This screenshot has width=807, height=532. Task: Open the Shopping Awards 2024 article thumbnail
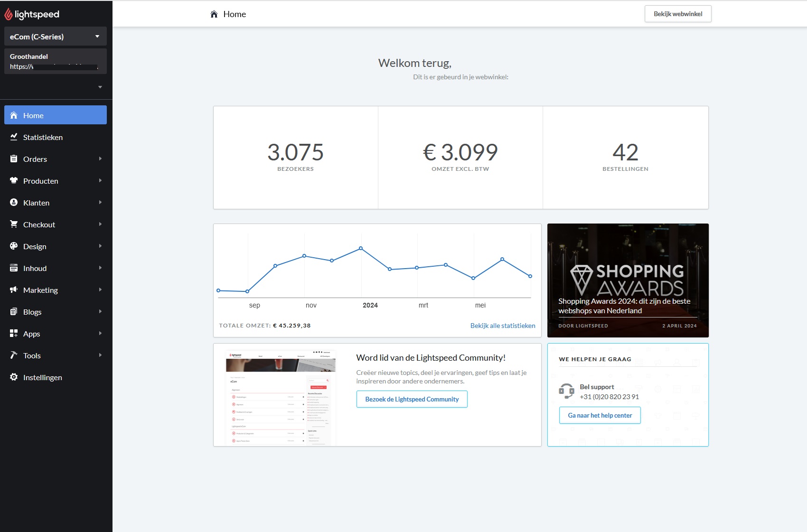click(x=628, y=280)
